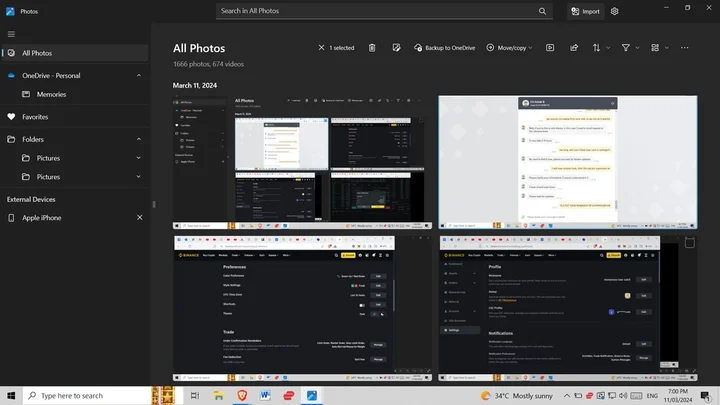Open Microsoft Word from taskbar
The width and height of the screenshot is (720, 405).
pos(265,395)
